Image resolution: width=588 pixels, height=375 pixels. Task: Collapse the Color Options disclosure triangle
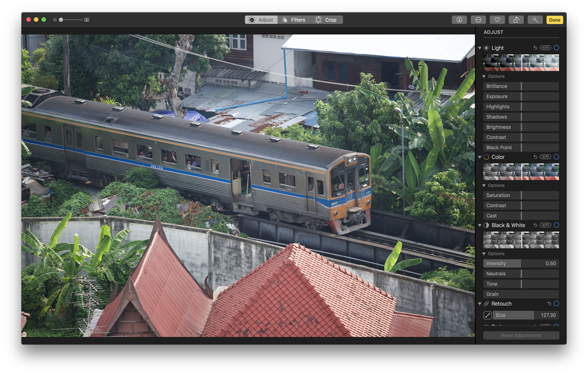484,185
